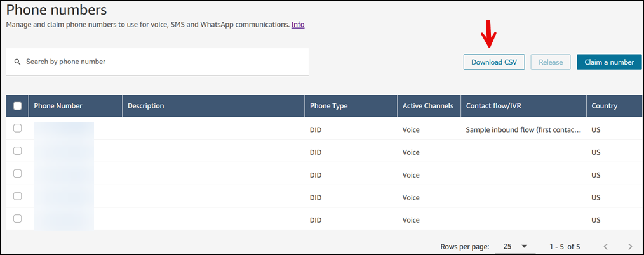Tick the last row checkbox
Image resolution: width=644 pixels, height=255 pixels.
pyautogui.click(x=18, y=218)
